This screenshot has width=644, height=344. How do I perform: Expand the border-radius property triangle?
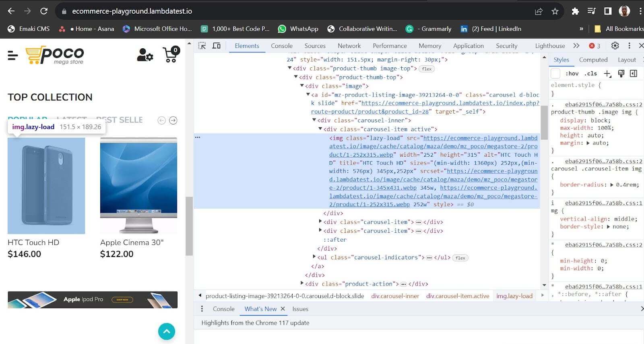pos(612,185)
